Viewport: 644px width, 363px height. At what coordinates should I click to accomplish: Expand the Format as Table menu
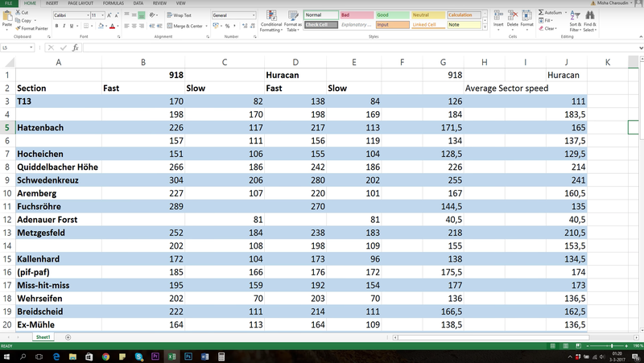tap(292, 22)
